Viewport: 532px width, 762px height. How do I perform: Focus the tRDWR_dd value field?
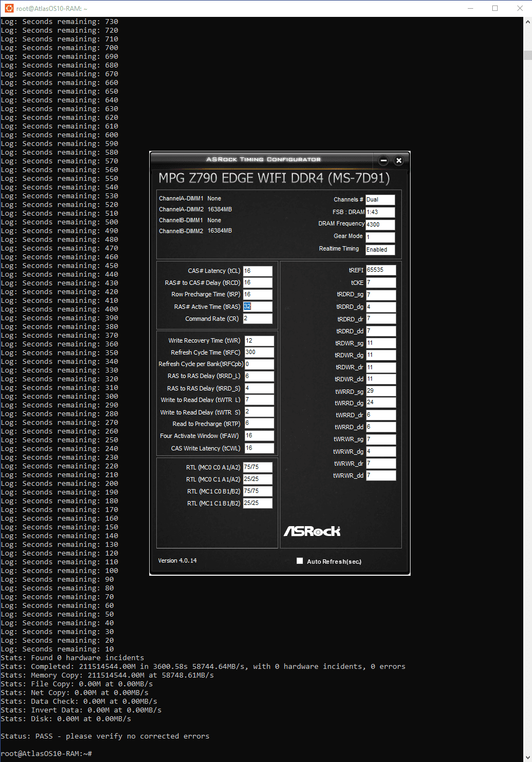[x=381, y=379]
